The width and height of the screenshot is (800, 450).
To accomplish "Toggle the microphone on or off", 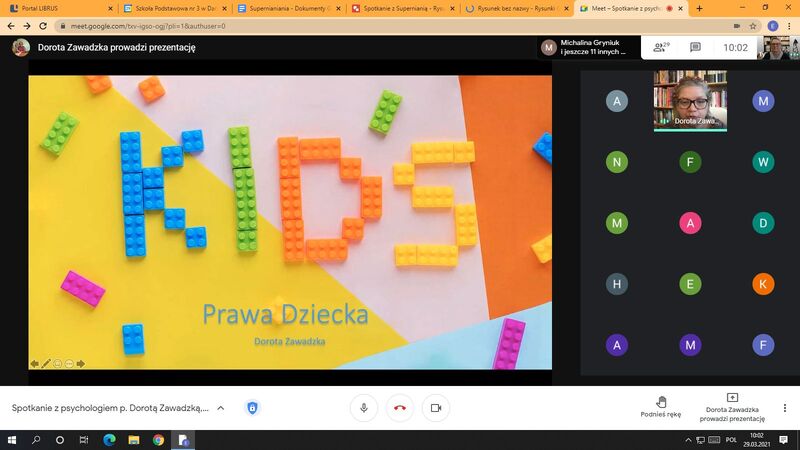I will [x=364, y=408].
